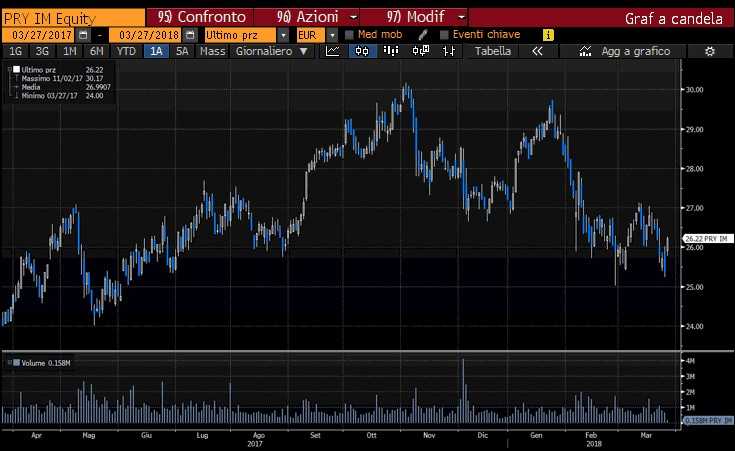Click the 4M volume axis label
The image size is (735, 451).
click(x=690, y=361)
